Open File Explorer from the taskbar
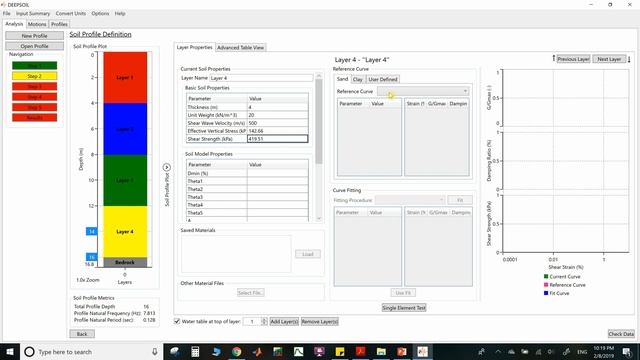 381,352
